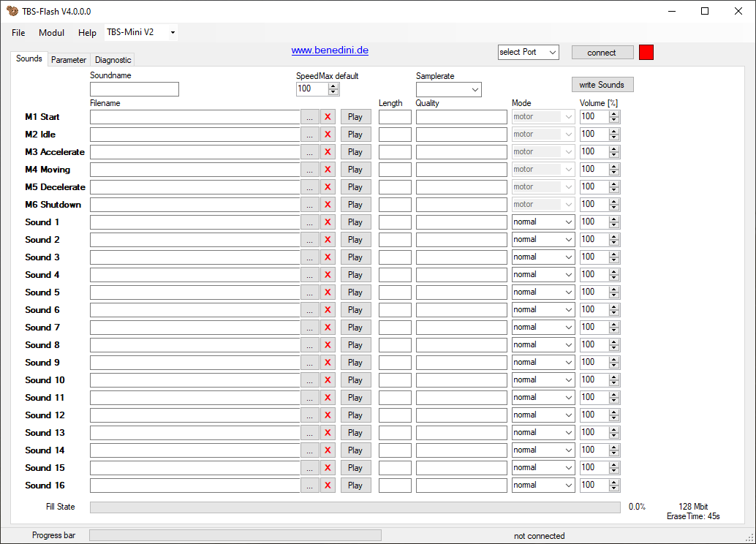This screenshot has width=756, height=544.
Task: Click the red X for Sound 5
Action: click(328, 292)
